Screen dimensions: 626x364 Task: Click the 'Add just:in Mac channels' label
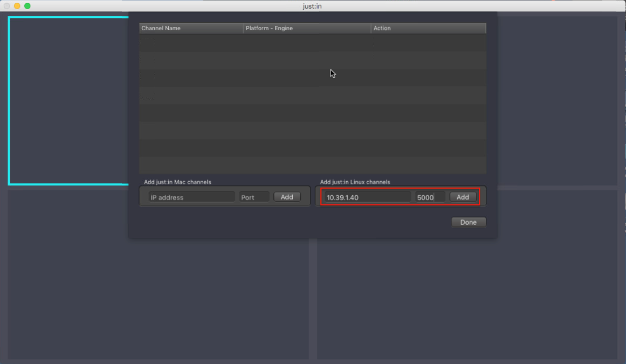pyautogui.click(x=177, y=182)
